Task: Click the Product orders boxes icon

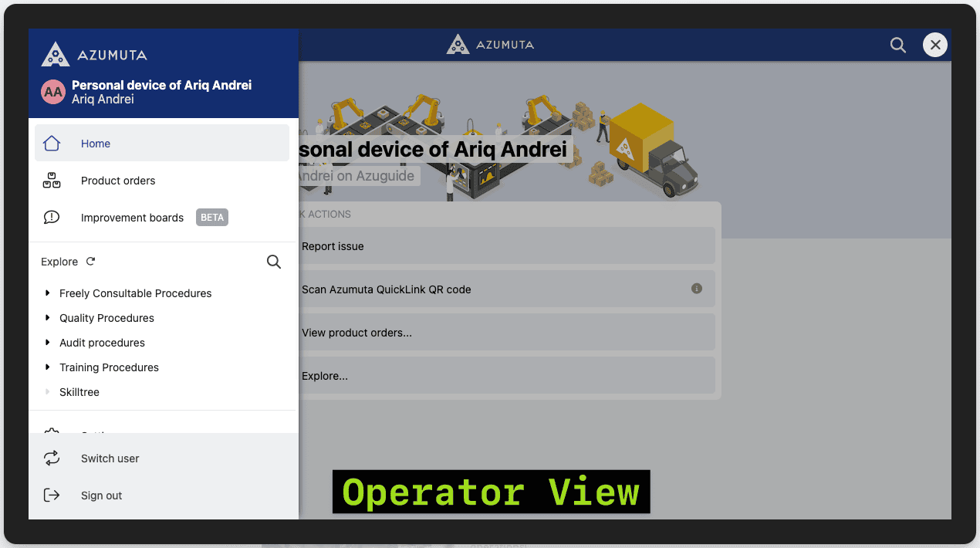Action: (x=52, y=181)
